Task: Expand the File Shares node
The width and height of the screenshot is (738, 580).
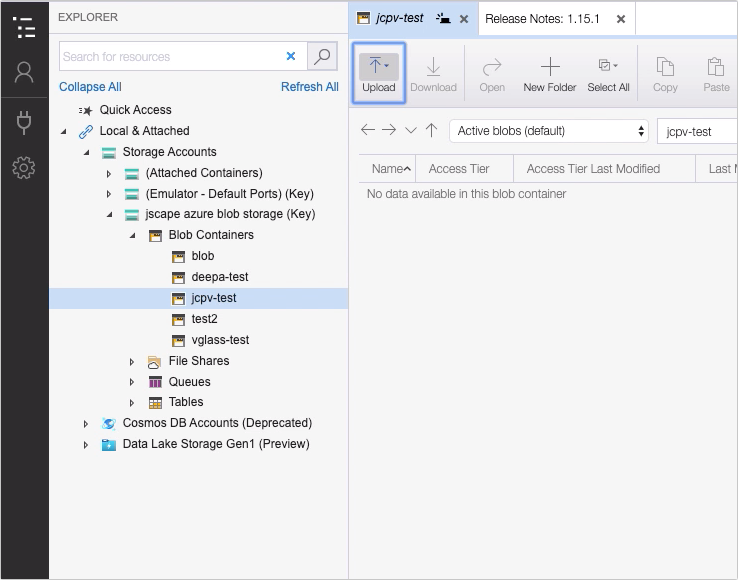Action: pos(132,361)
